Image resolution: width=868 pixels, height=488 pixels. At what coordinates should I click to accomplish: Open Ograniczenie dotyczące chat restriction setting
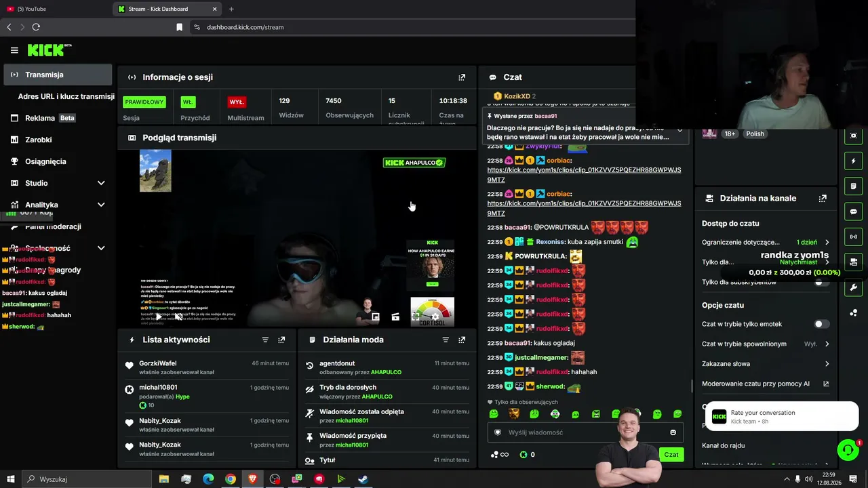pos(766,242)
